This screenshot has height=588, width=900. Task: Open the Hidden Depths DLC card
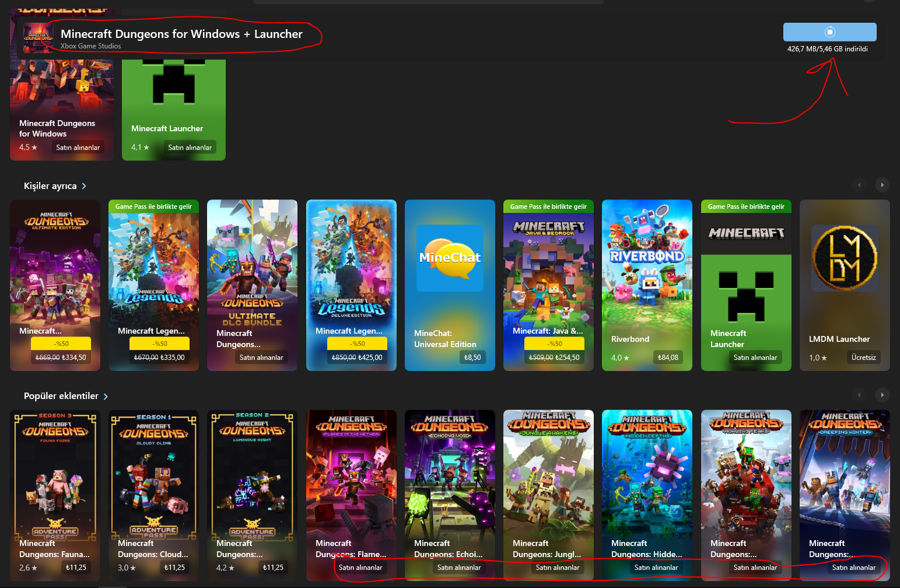(x=647, y=495)
